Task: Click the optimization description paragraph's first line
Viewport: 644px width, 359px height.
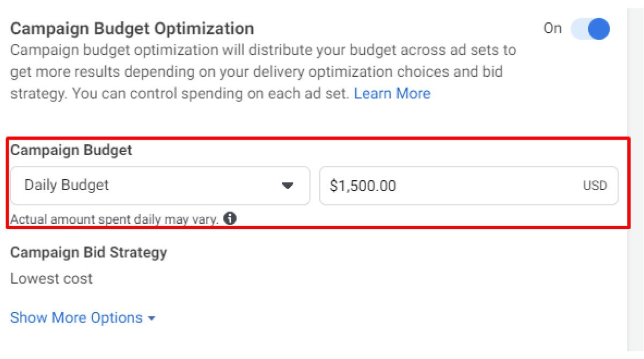Action: tap(263, 51)
